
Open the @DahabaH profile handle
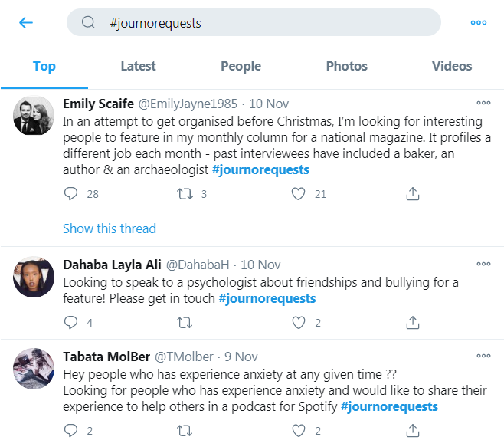point(198,265)
